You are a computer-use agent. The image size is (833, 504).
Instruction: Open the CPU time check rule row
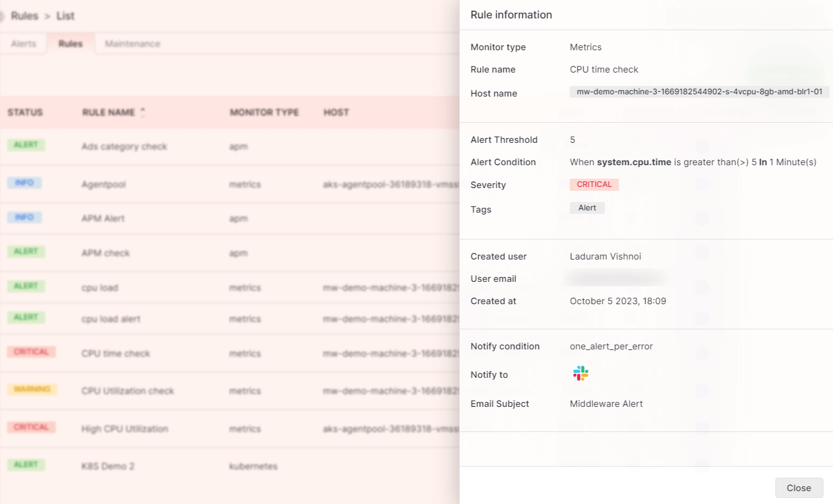click(x=115, y=353)
